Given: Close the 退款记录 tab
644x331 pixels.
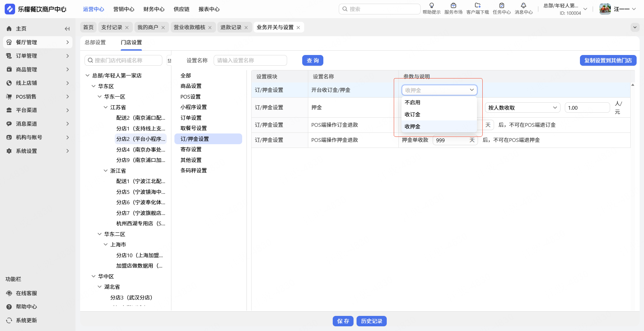Looking at the screenshot, I should click(x=246, y=27).
